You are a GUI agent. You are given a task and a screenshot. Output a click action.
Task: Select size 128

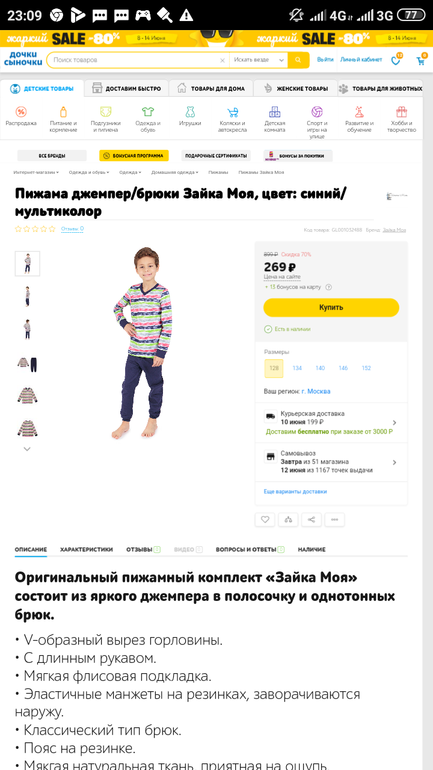click(x=274, y=368)
